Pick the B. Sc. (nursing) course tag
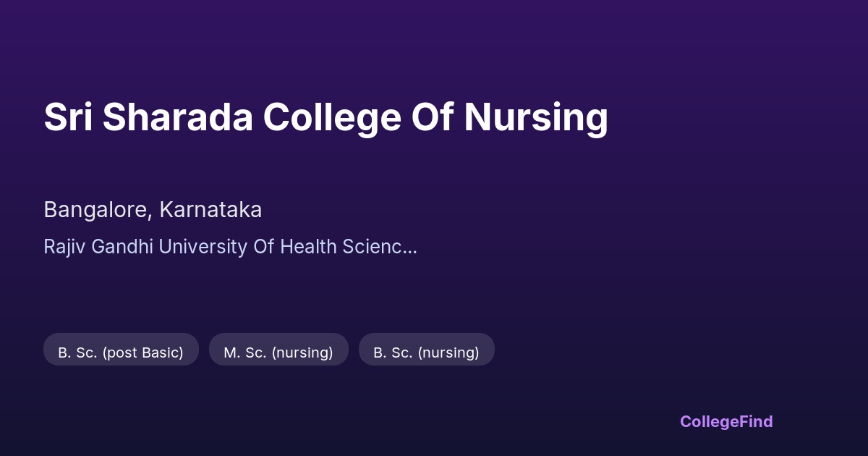Image resolution: width=868 pixels, height=456 pixels. coord(426,352)
